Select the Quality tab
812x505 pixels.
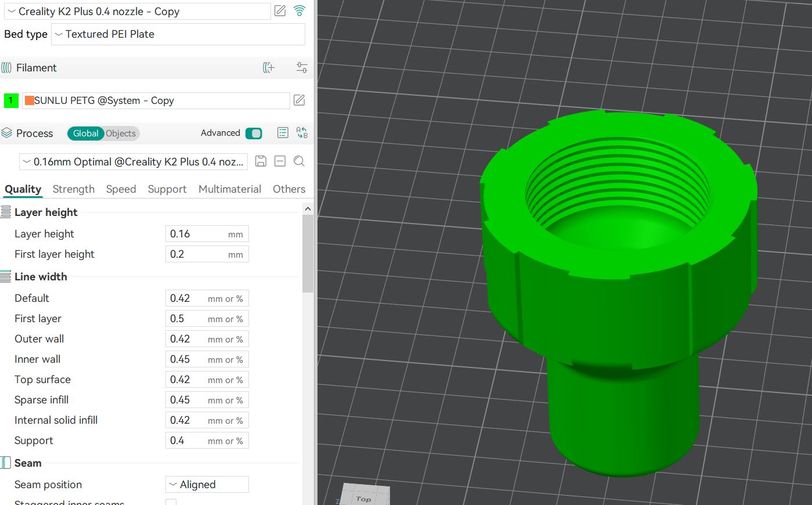[x=23, y=189]
